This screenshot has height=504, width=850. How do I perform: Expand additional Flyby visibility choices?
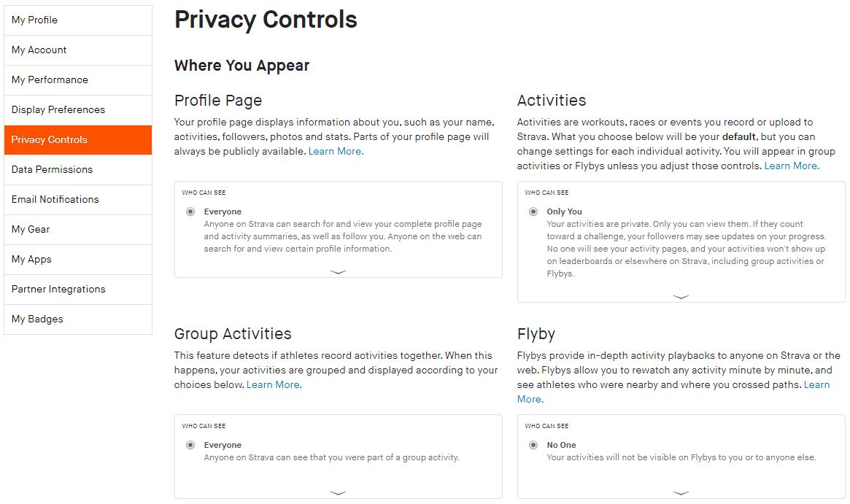click(x=681, y=494)
